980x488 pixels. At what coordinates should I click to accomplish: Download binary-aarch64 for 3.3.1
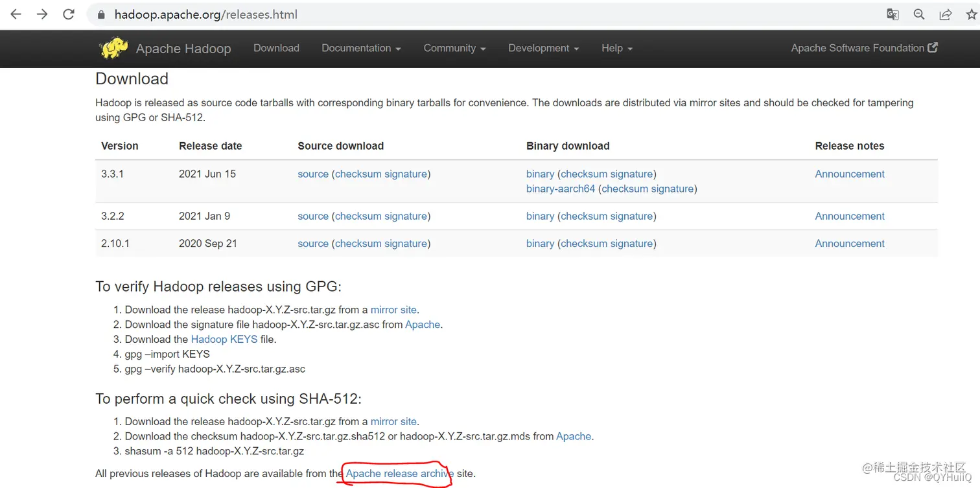(x=561, y=189)
